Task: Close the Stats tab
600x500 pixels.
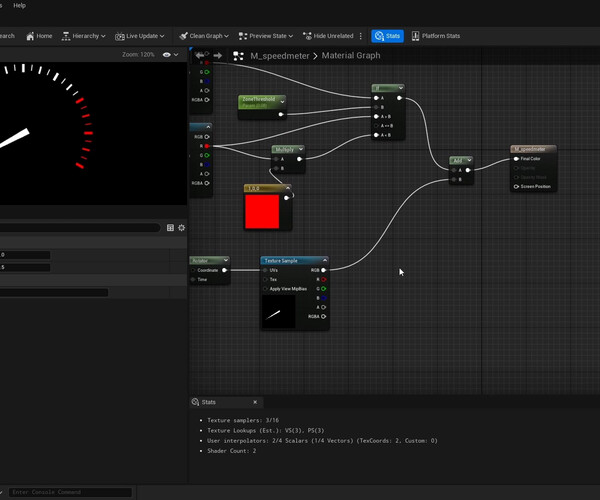Action: click(x=255, y=402)
